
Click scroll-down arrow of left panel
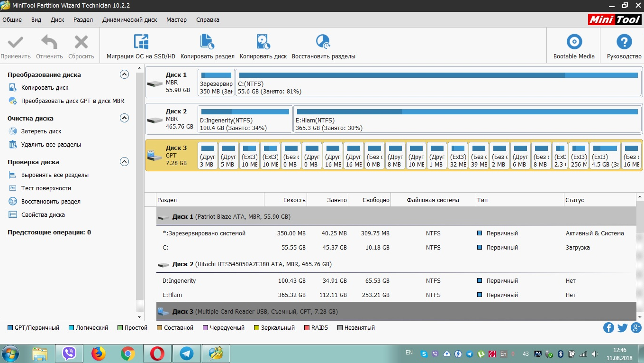[140, 316]
